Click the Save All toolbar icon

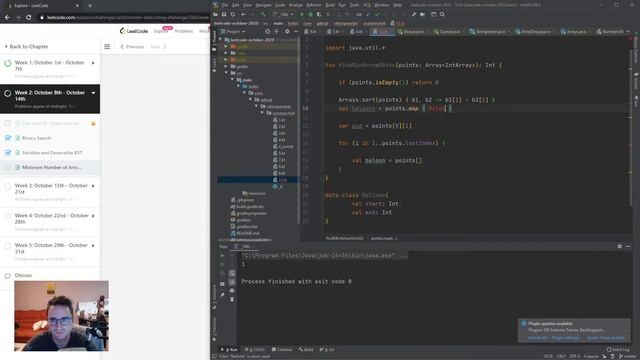[224, 14]
